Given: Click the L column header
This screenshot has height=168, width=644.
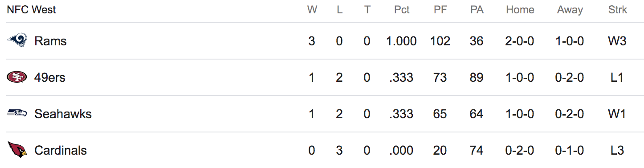Looking at the screenshot, I should pyautogui.click(x=339, y=10).
